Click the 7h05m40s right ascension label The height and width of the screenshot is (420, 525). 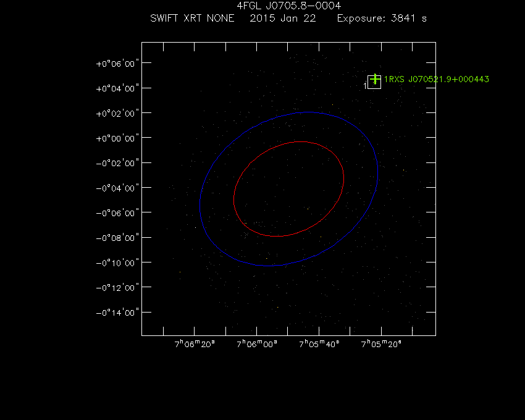pyautogui.click(x=319, y=344)
